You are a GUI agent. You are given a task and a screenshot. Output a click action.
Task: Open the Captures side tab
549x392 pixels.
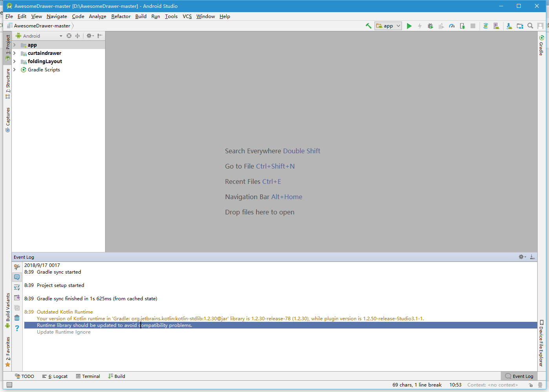pyautogui.click(x=7, y=120)
